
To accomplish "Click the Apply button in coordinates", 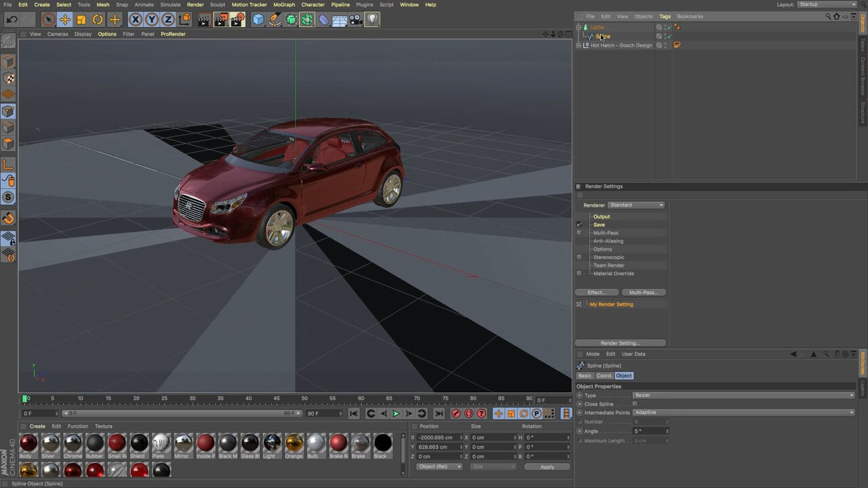I will pyautogui.click(x=547, y=467).
